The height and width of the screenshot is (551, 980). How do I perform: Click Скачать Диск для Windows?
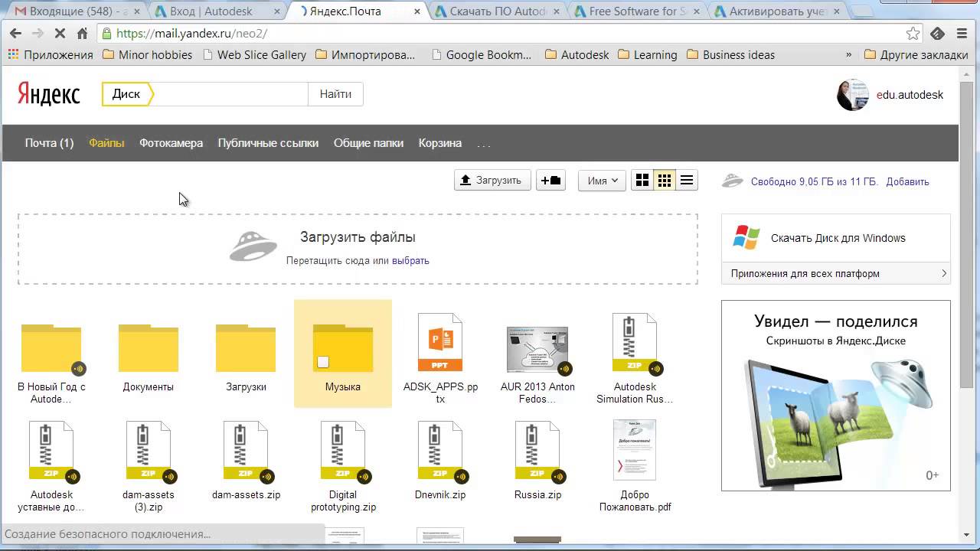(836, 238)
